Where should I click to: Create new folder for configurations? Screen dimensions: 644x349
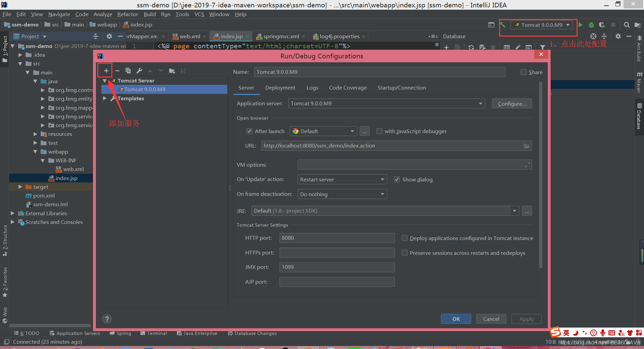172,71
